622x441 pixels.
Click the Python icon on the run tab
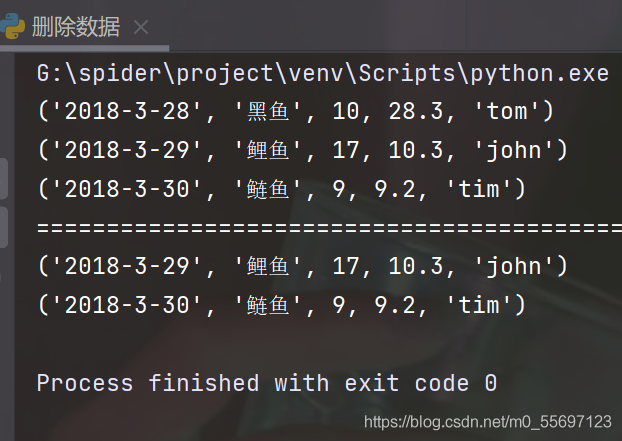(x=14, y=26)
